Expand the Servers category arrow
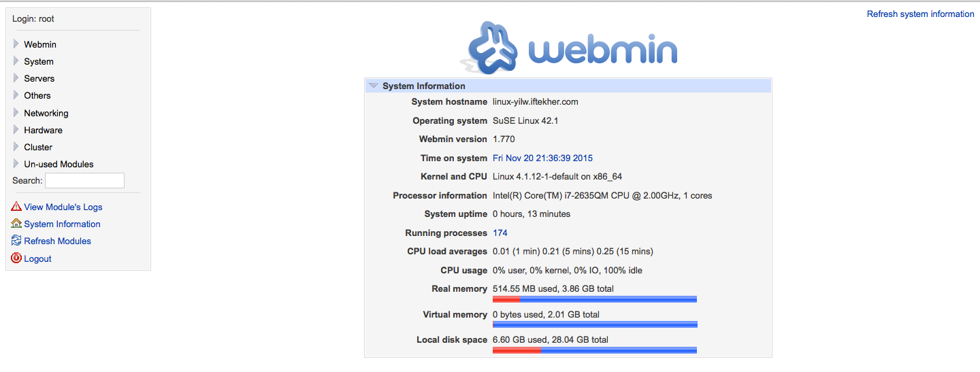The width and height of the screenshot is (980, 372). pyautogui.click(x=16, y=78)
